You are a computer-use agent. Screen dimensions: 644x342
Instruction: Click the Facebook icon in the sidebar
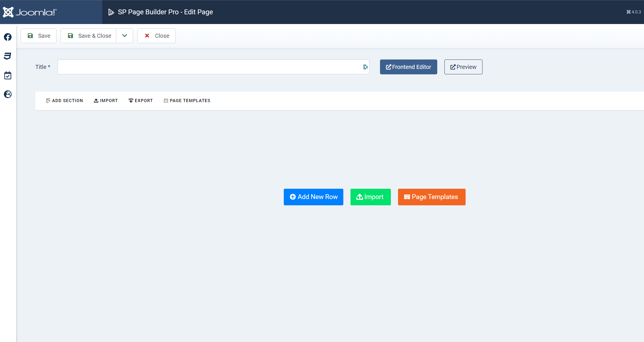(8, 37)
